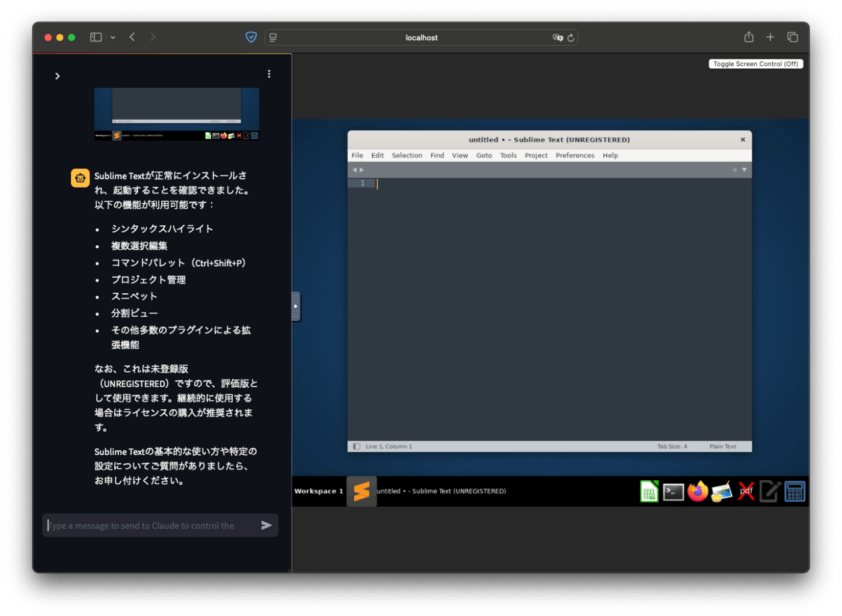Launch the spreadsheet app from the taskbar

(649, 492)
